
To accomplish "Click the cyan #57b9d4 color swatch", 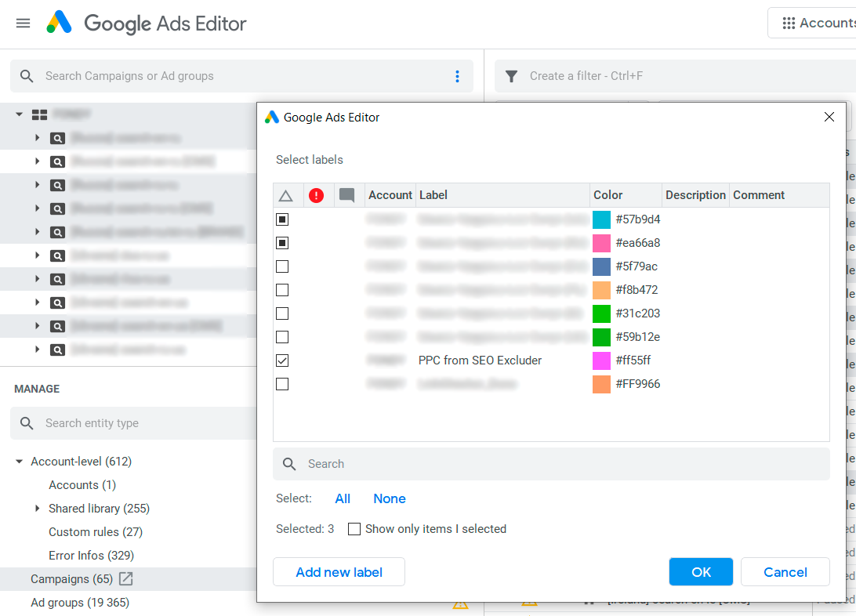I will point(601,219).
